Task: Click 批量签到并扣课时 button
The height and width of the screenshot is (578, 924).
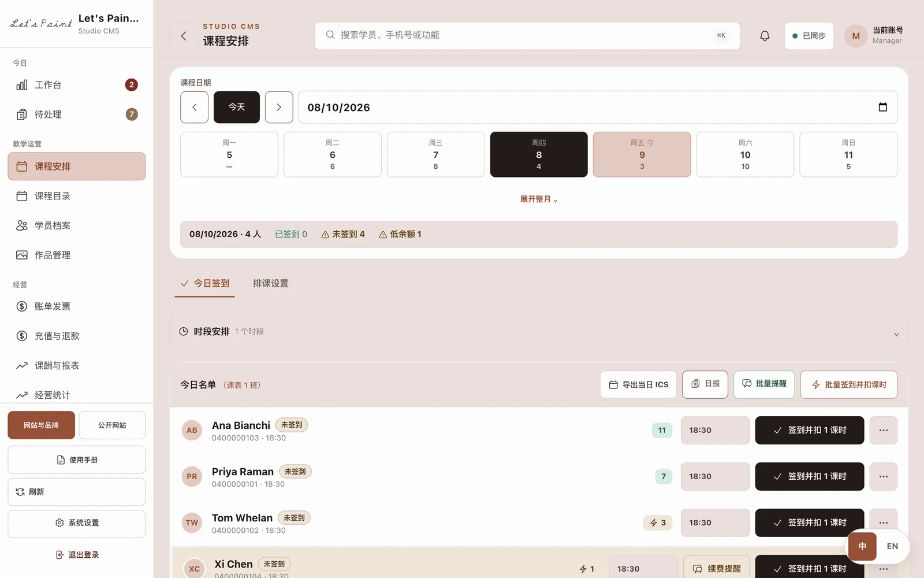Action: [849, 384]
